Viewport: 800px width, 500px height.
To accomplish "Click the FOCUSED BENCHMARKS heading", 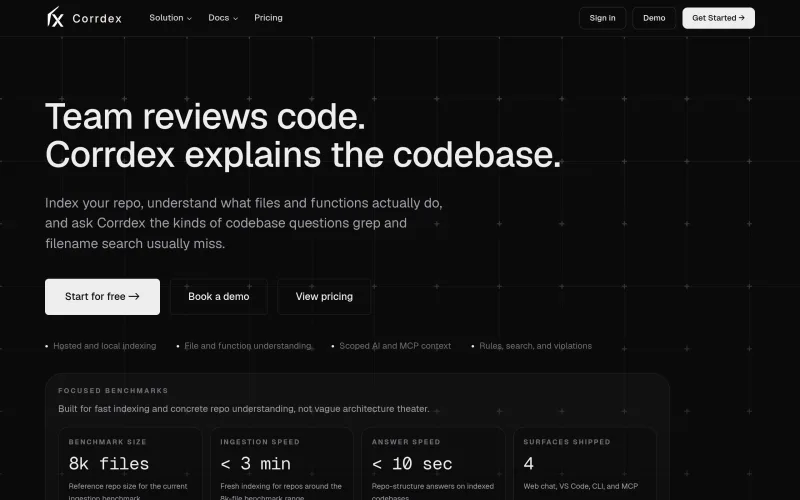I will [x=113, y=391].
